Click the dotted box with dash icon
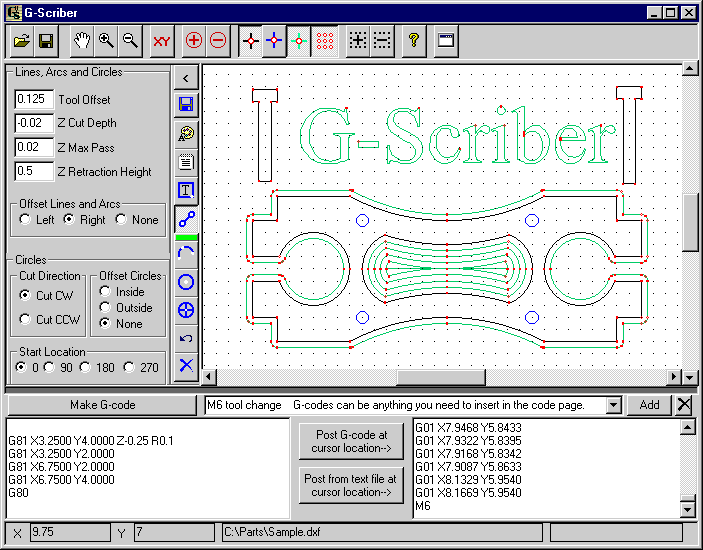The height and width of the screenshot is (550, 703). point(382,41)
